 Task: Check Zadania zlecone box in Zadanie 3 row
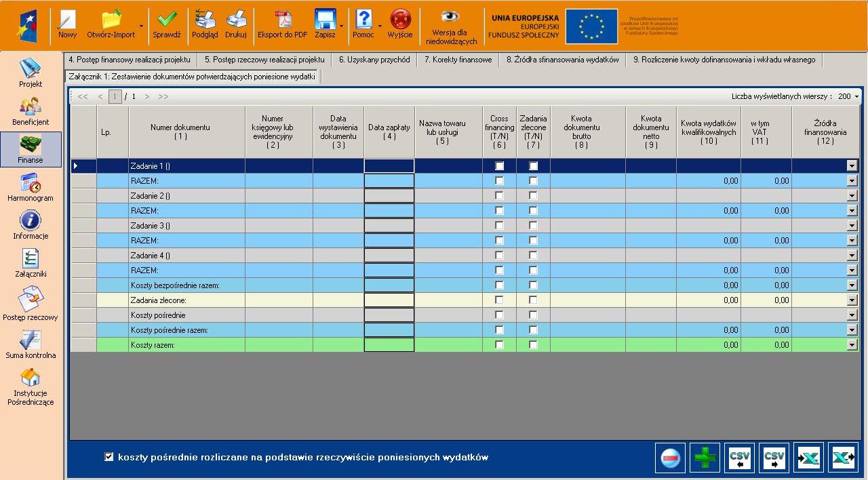tap(534, 226)
